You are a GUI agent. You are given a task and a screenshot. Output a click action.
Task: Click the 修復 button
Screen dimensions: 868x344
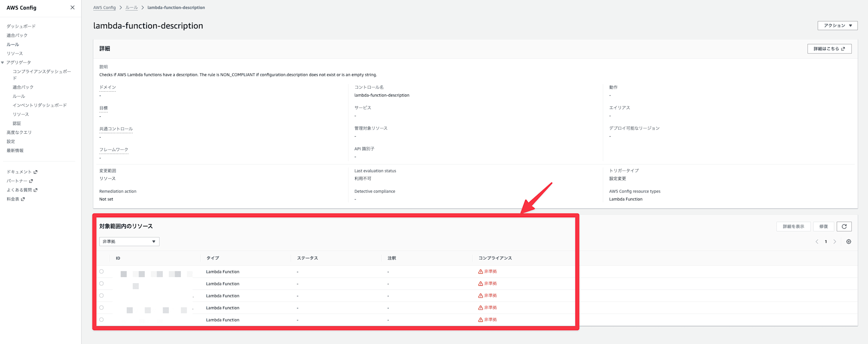click(823, 226)
